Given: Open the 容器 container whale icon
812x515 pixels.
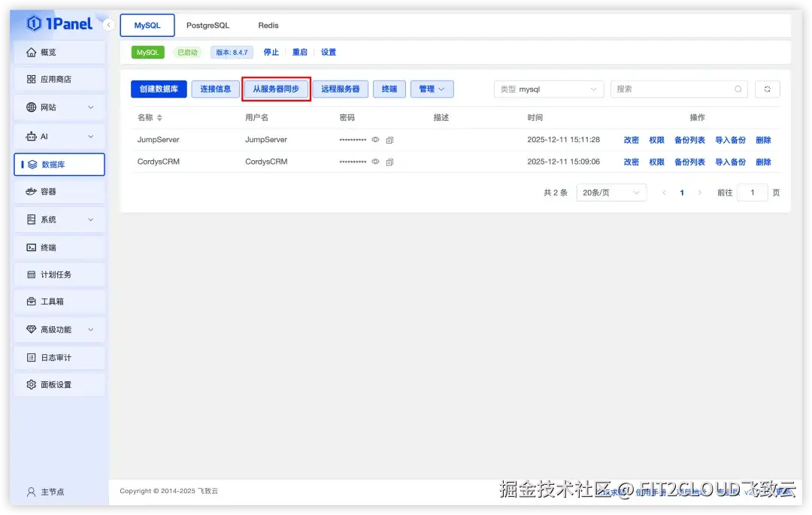Looking at the screenshot, I should [x=31, y=192].
